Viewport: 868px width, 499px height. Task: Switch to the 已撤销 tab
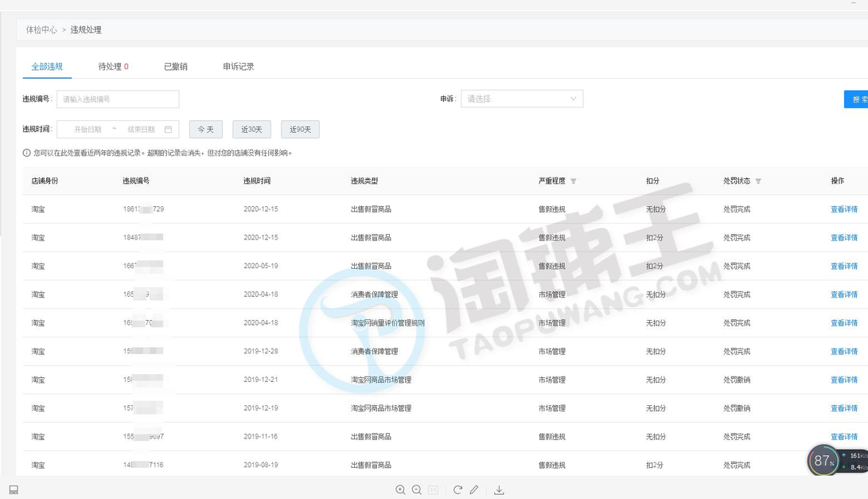175,67
